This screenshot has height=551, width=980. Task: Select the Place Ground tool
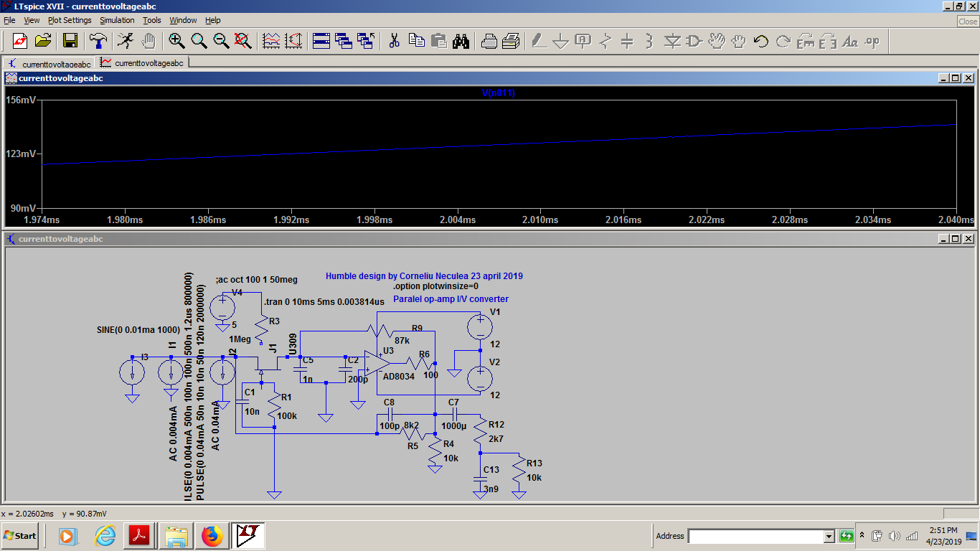560,40
